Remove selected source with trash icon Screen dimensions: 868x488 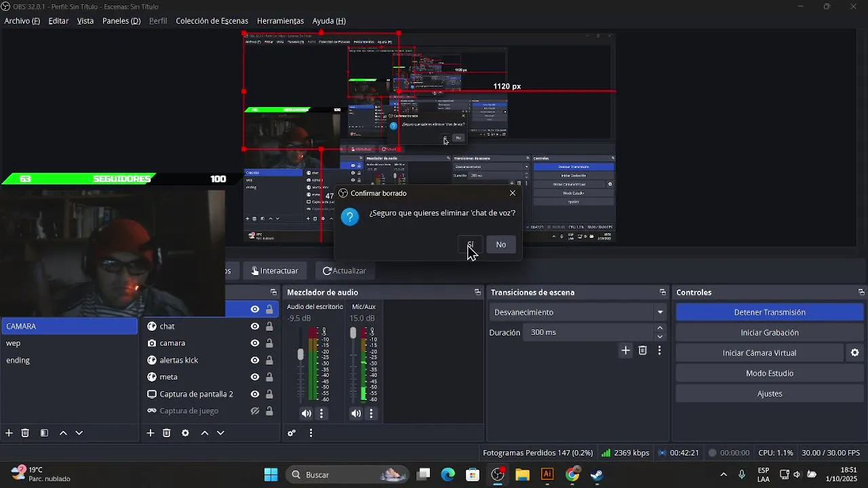[167, 433]
